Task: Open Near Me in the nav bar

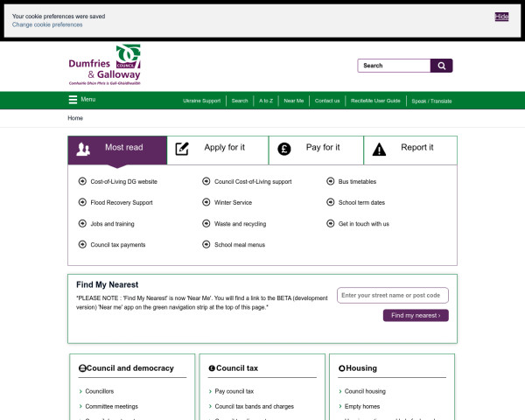Action: (294, 101)
